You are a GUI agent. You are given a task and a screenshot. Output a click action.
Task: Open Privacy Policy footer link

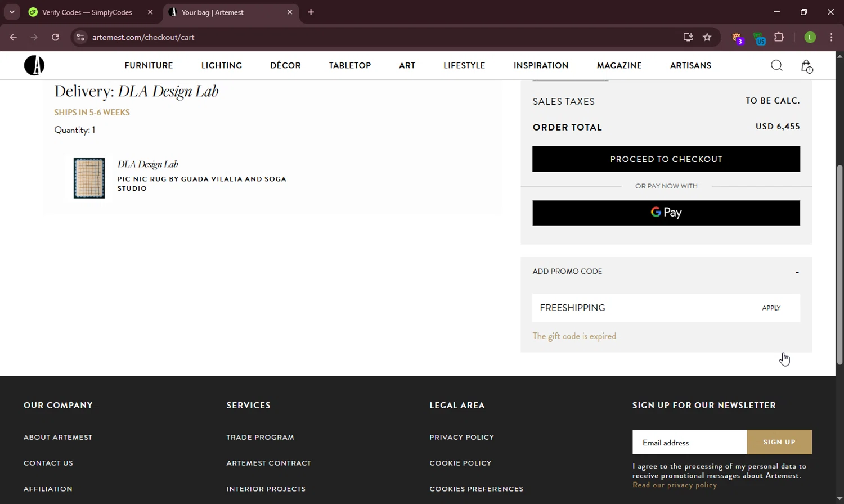(461, 437)
